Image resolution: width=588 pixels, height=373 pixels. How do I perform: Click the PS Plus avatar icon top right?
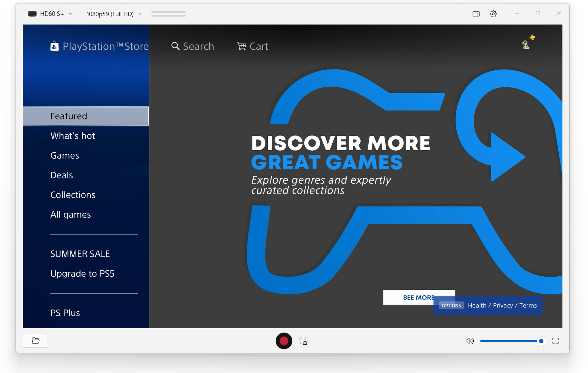pyautogui.click(x=526, y=44)
